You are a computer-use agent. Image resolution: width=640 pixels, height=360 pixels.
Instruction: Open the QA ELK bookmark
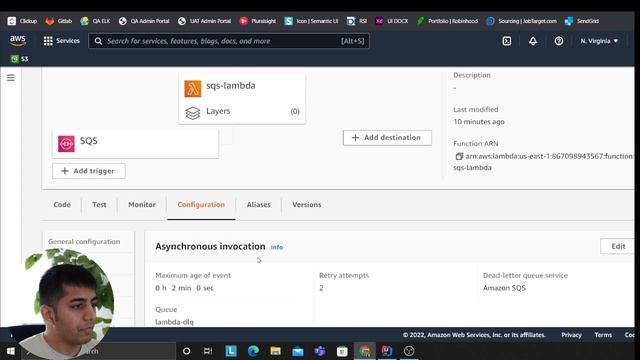coord(95,21)
